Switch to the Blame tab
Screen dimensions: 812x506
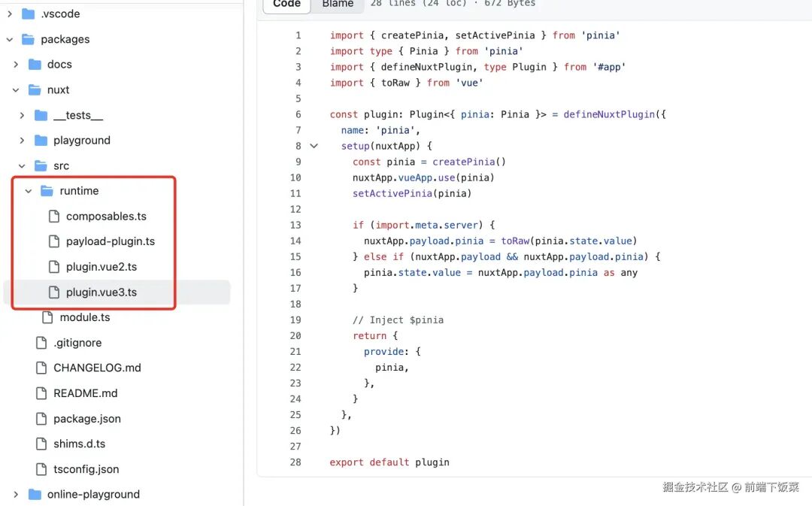[338, 5]
